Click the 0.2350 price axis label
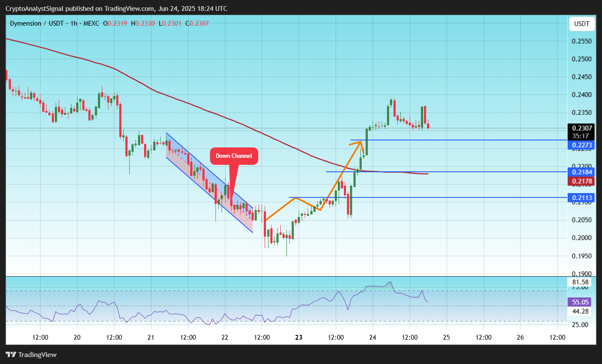The height and width of the screenshot is (364, 602). (x=582, y=113)
